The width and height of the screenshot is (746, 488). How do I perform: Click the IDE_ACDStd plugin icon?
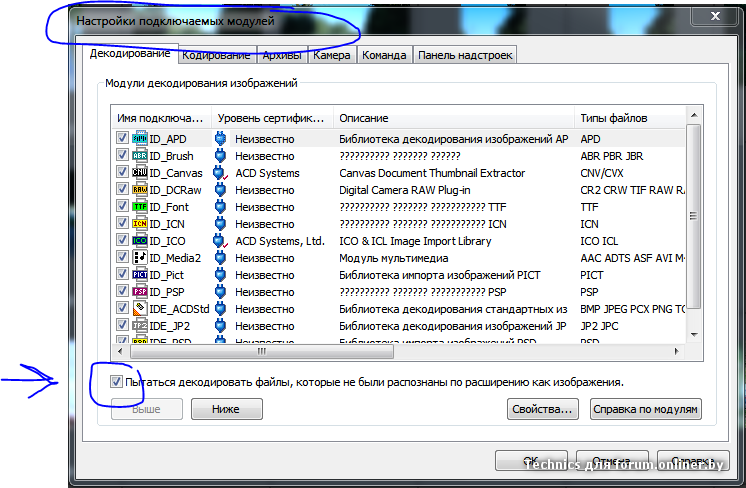tap(140, 308)
